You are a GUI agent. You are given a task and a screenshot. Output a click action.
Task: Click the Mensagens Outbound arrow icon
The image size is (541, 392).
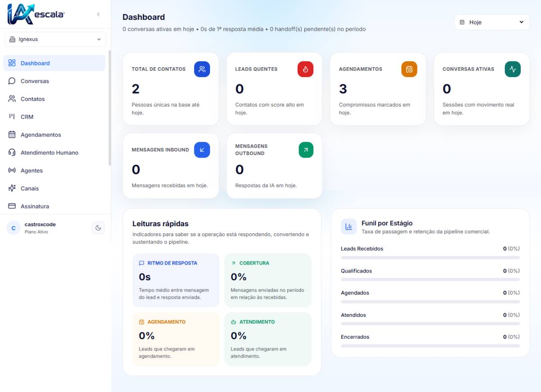pyautogui.click(x=306, y=150)
